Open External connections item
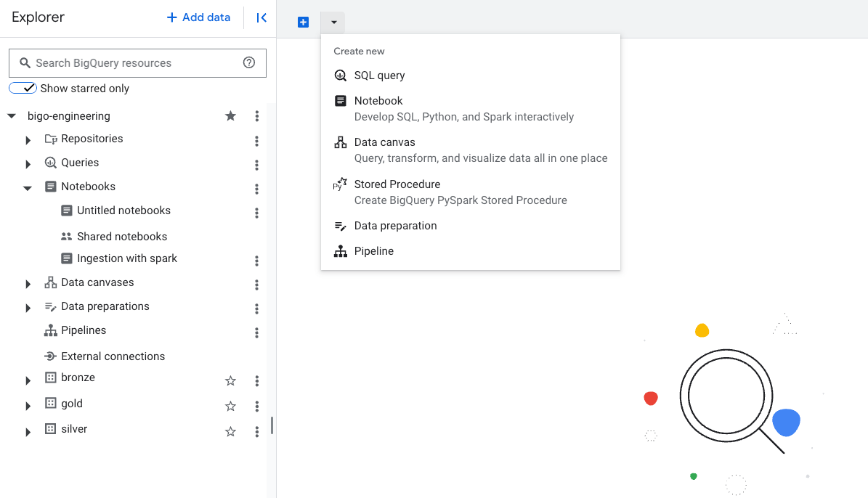The height and width of the screenshot is (498, 868). (113, 356)
